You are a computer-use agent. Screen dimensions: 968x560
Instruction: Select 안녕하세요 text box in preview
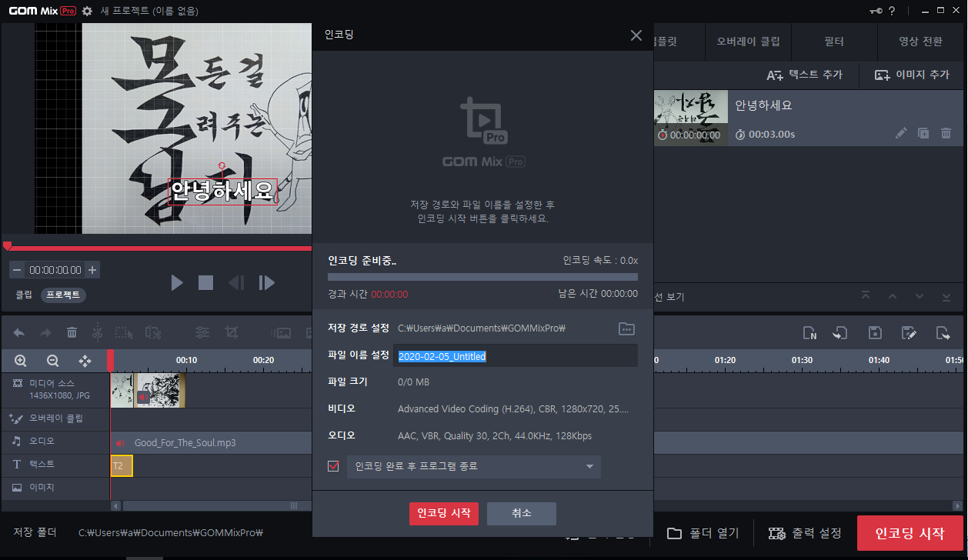(222, 191)
